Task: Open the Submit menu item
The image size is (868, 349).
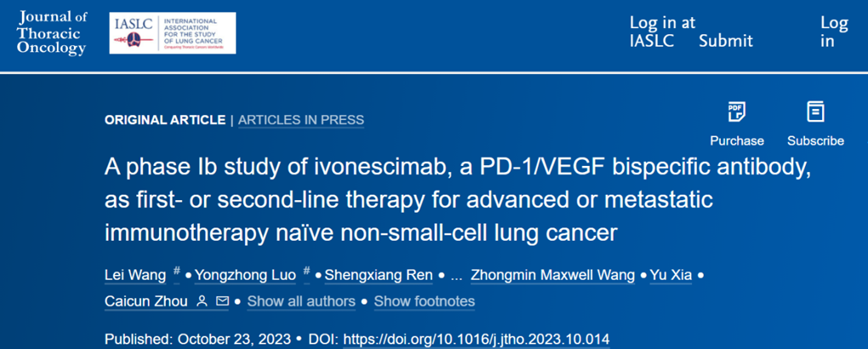Action: 726,41
